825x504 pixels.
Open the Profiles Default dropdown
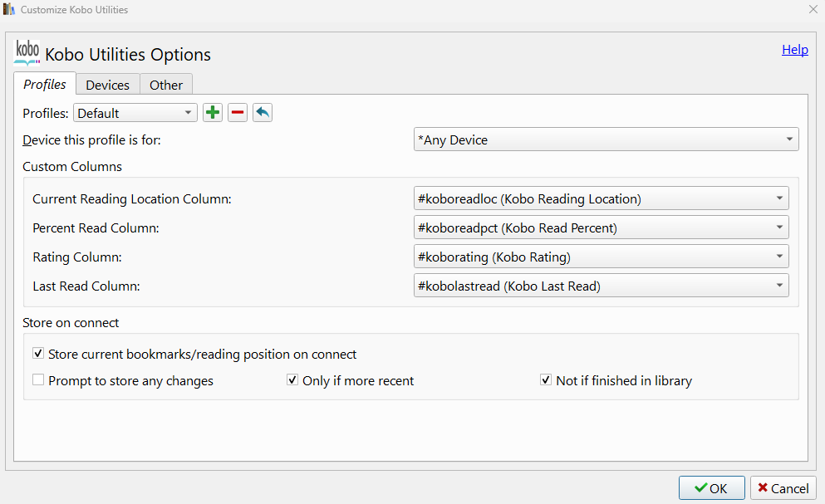[x=135, y=113]
